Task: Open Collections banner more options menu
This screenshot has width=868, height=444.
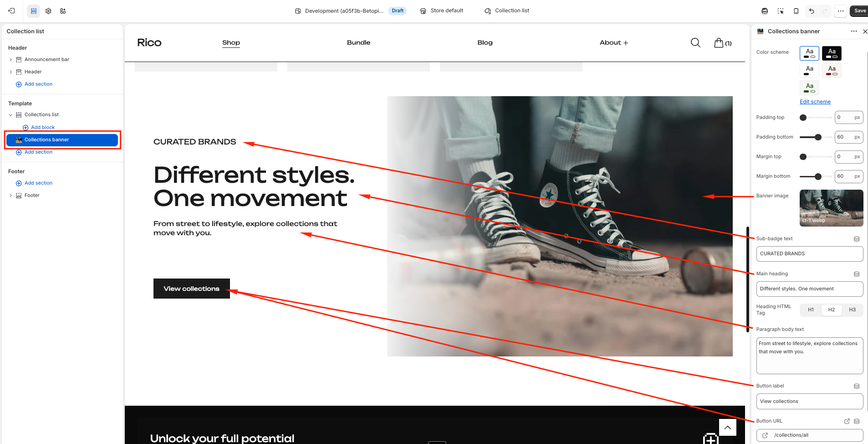Action: pyautogui.click(x=854, y=31)
